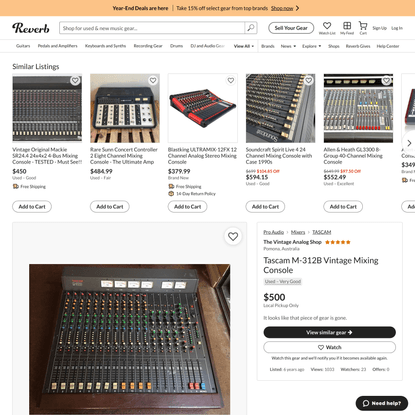The image size is (415, 415).
Task: Expand the News dropdown
Action: point(288,46)
